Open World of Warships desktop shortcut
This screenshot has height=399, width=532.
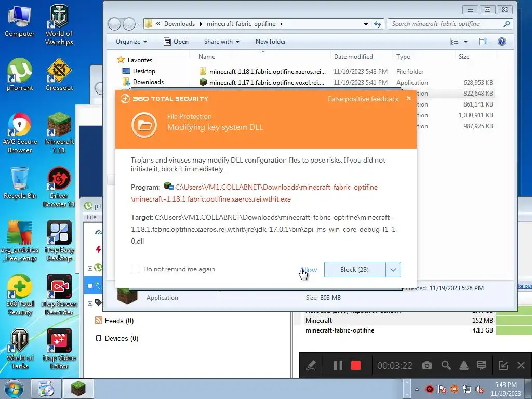tap(59, 25)
